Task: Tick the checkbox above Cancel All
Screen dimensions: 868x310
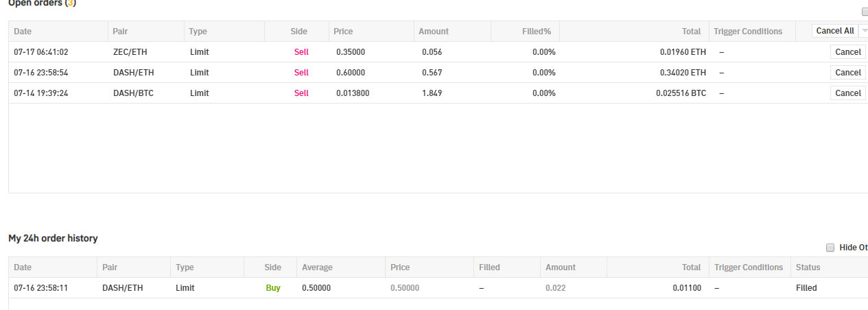Action: [865, 12]
